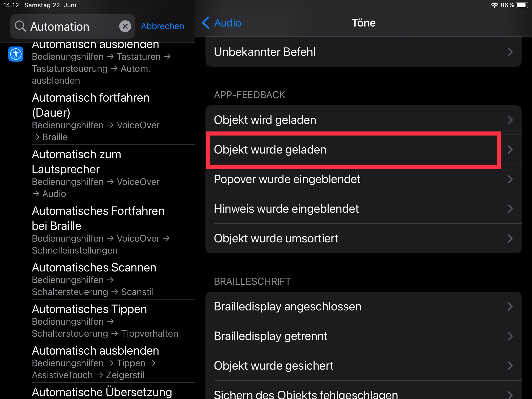Tap the search magnifier icon
Screen dimensions: 532x399
(20, 26)
